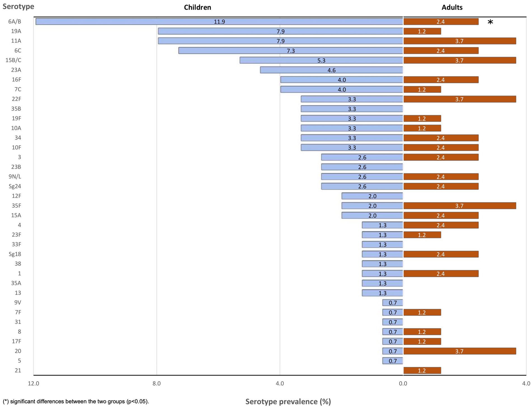The image size is (532, 408).
Task: Click the 0.7 children bar for serotype 8
Action: click(393, 331)
